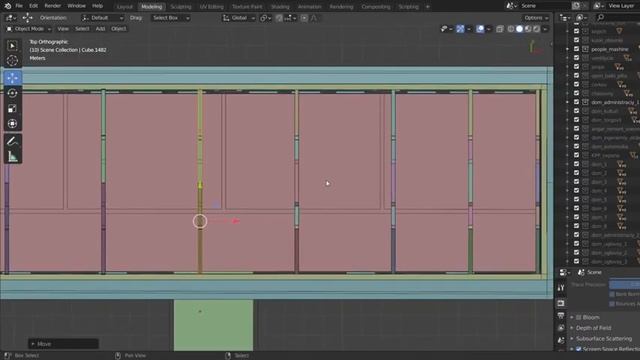The height and width of the screenshot is (360, 640).
Task: Activate the Transform tool
Action: [12, 124]
